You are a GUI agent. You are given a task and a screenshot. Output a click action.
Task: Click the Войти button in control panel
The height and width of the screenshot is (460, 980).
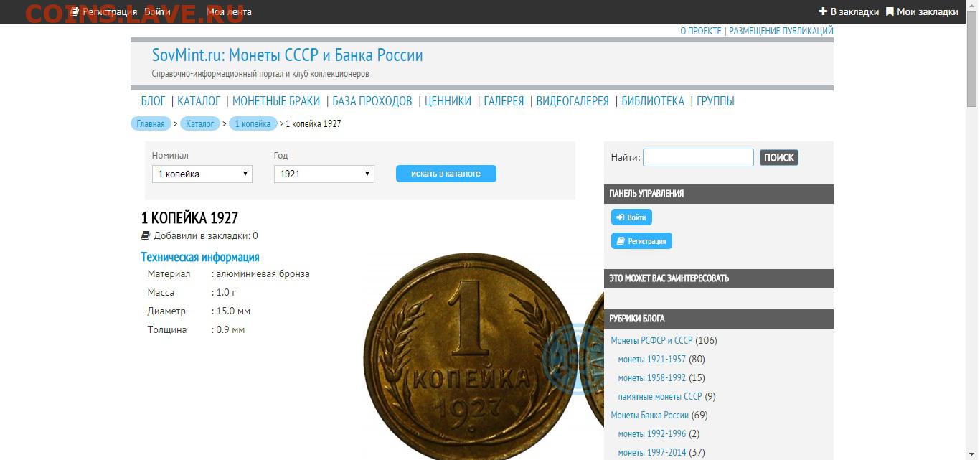(x=632, y=217)
